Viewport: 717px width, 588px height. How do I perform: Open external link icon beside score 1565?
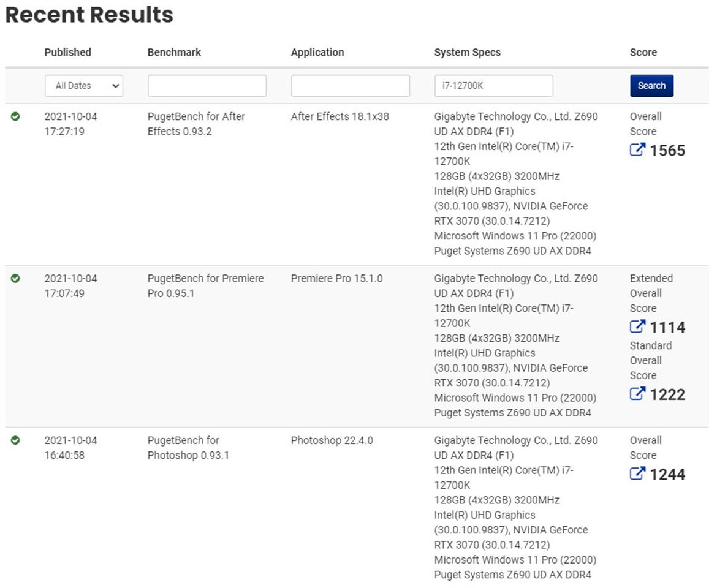click(637, 149)
